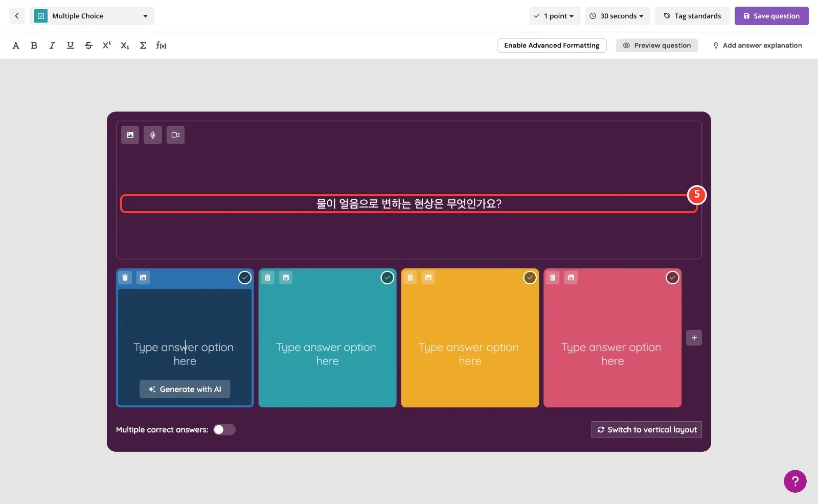
Task: Insert a sigma special symbol
Action: point(143,45)
